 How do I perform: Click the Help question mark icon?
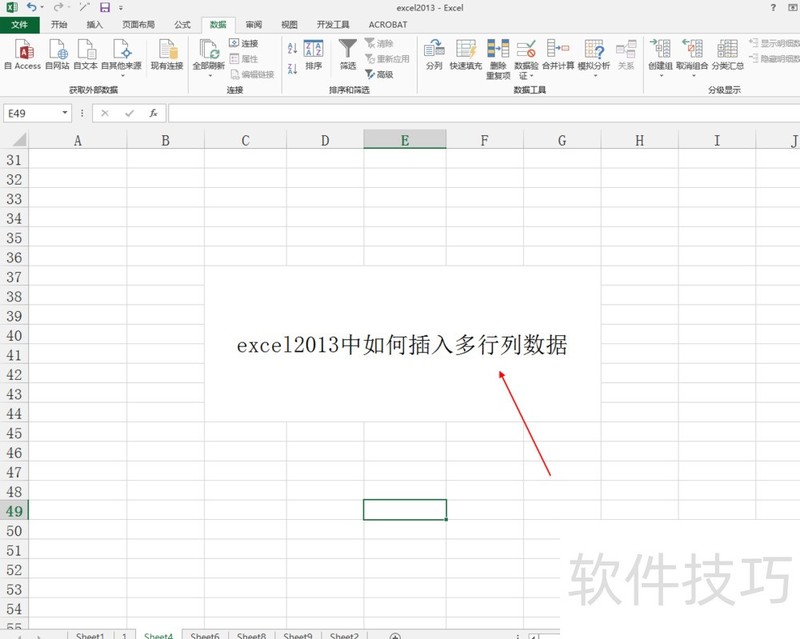pyautogui.click(x=773, y=7)
